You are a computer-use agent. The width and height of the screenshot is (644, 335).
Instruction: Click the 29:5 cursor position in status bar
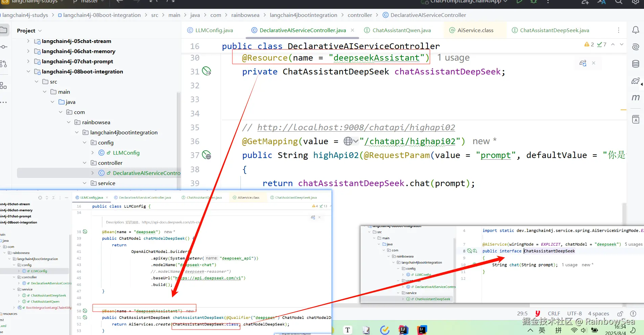[x=522, y=314]
